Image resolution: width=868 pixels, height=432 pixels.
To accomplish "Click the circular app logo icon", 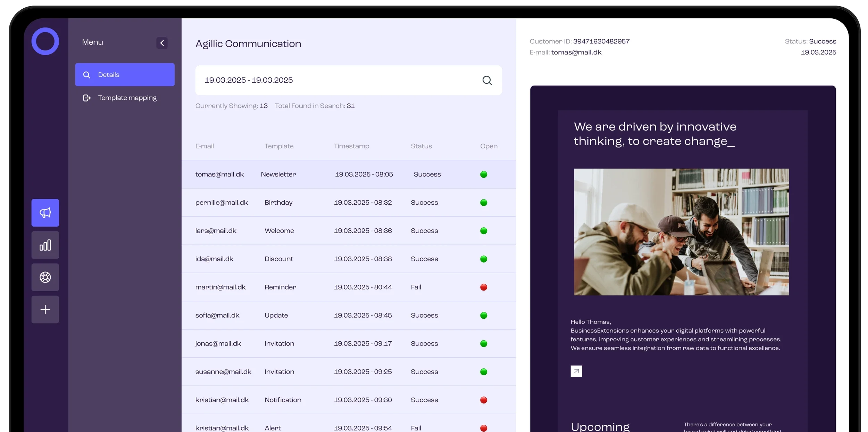I will click(45, 41).
